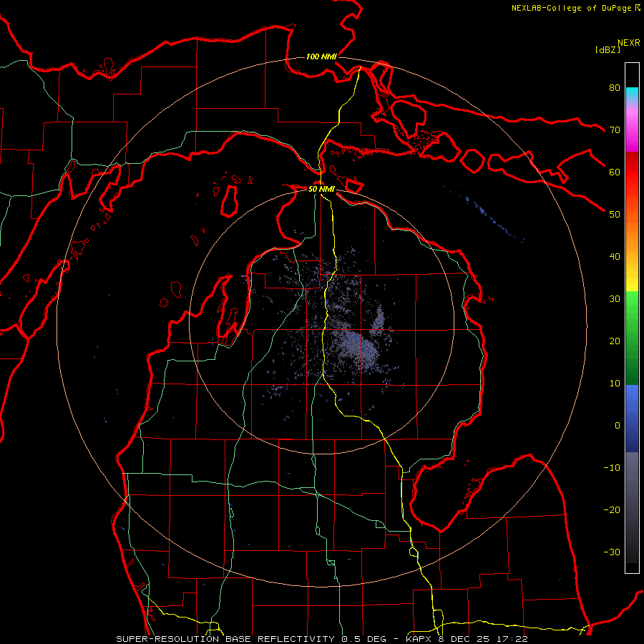Image resolution: width=644 pixels, height=644 pixels.
Task: Click the -20 value on the dBZ scale
Action: click(x=612, y=509)
